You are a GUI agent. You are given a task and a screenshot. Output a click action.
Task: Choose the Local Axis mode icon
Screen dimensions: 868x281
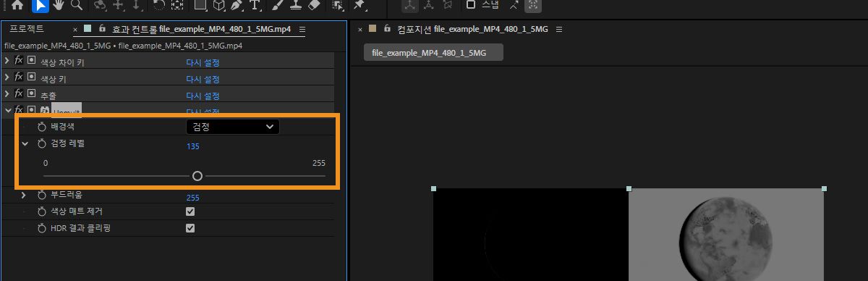[x=410, y=5]
